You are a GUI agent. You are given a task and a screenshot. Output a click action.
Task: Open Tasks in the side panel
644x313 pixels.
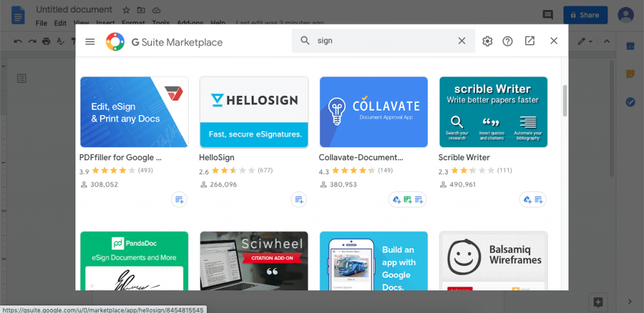tap(630, 102)
